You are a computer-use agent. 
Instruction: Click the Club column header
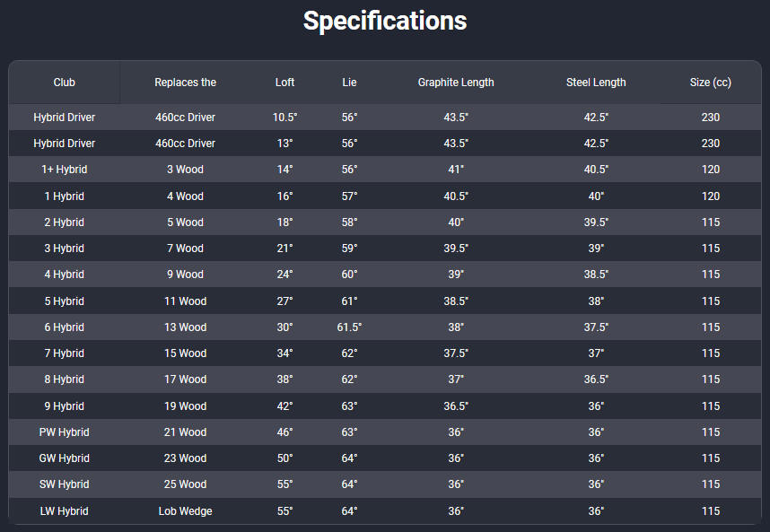coord(64,83)
